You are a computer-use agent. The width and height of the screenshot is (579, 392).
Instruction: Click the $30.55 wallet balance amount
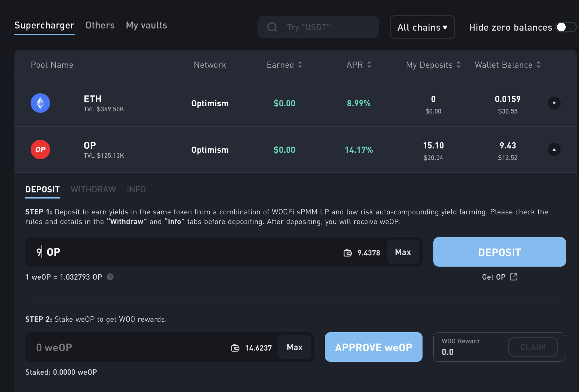pos(508,111)
